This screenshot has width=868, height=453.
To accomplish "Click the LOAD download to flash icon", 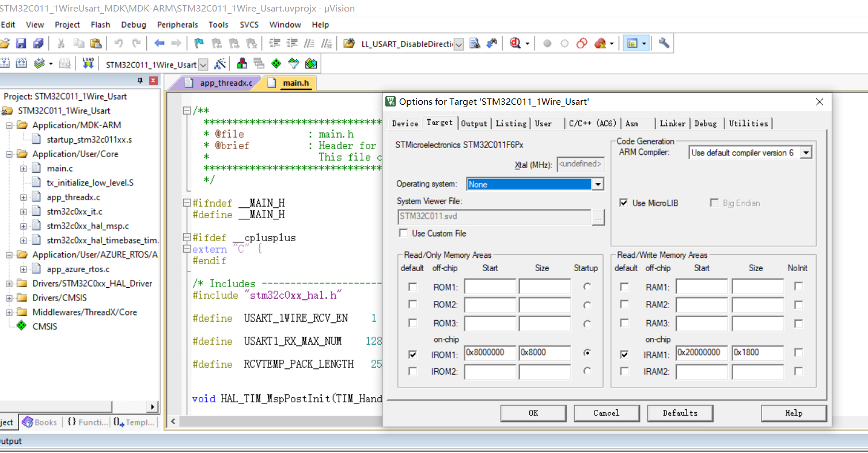I will [88, 63].
